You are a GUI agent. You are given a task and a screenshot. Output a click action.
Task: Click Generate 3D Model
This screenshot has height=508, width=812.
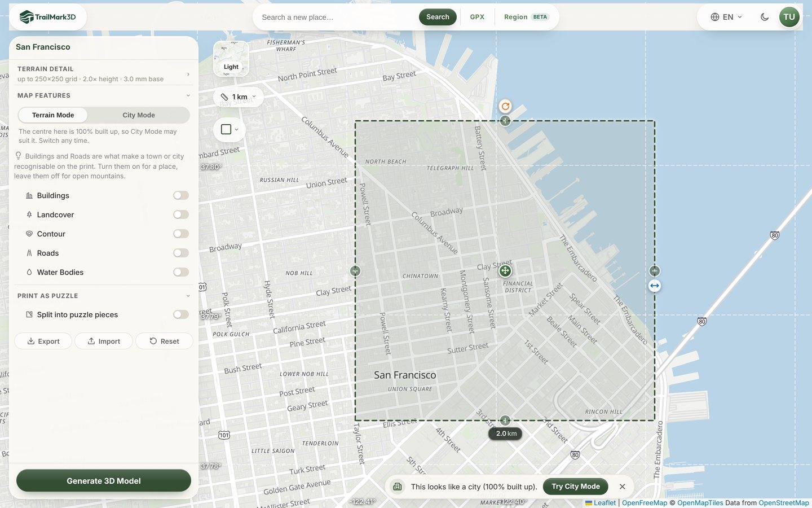click(x=104, y=481)
